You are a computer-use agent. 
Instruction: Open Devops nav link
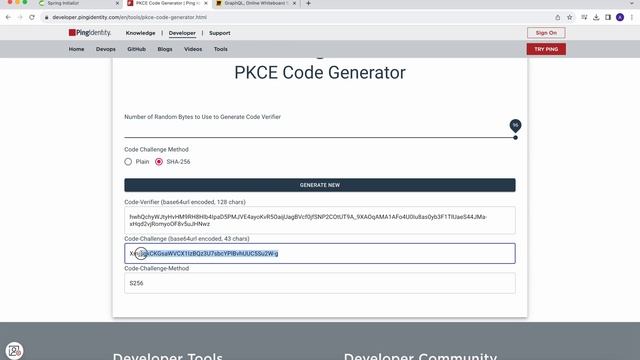point(106,49)
